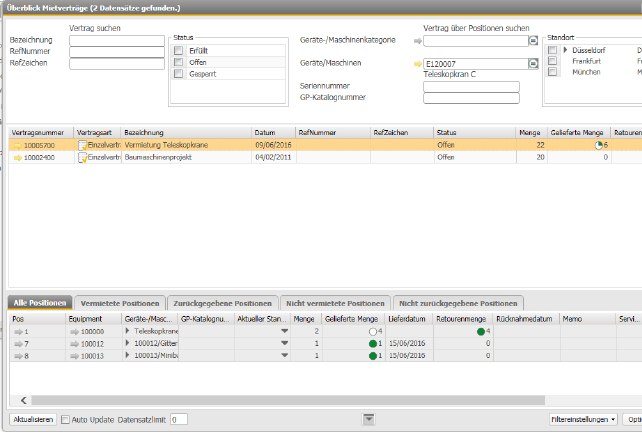
Task: Open the Nicht zurückgegebene Positionen tab
Action: [458, 303]
